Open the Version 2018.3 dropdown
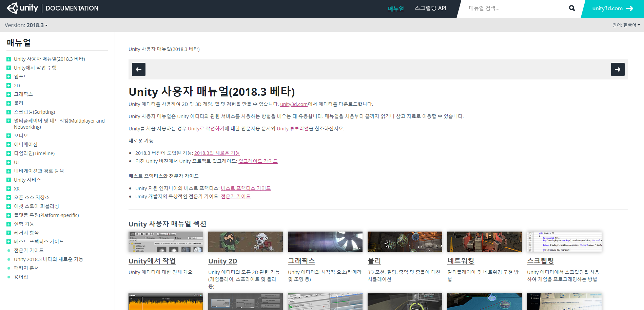The height and width of the screenshot is (310, 644). (26, 25)
